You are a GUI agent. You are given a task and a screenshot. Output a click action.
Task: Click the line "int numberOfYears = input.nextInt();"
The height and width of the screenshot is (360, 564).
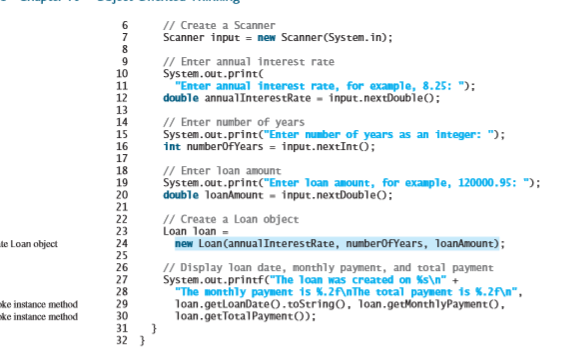[269, 147]
